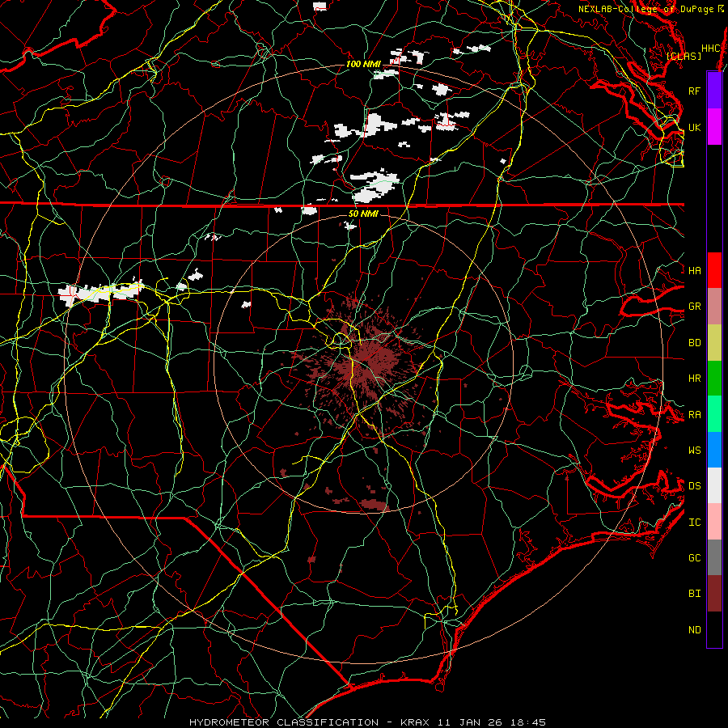Screen dimensions: 728x728
Task: Click the GR legend label
Action: click(694, 307)
